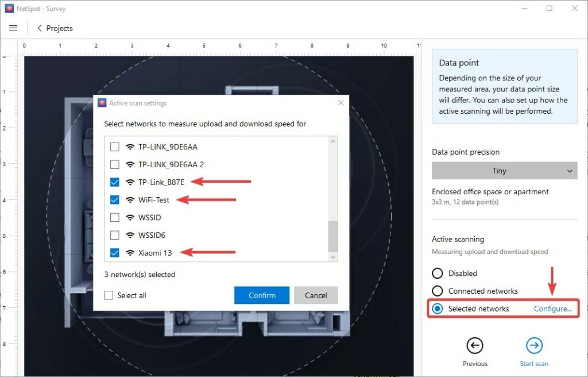Viewport: 588px width, 377px height.
Task: Click the '3 network(s) selected' status text
Action: [140, 275]
